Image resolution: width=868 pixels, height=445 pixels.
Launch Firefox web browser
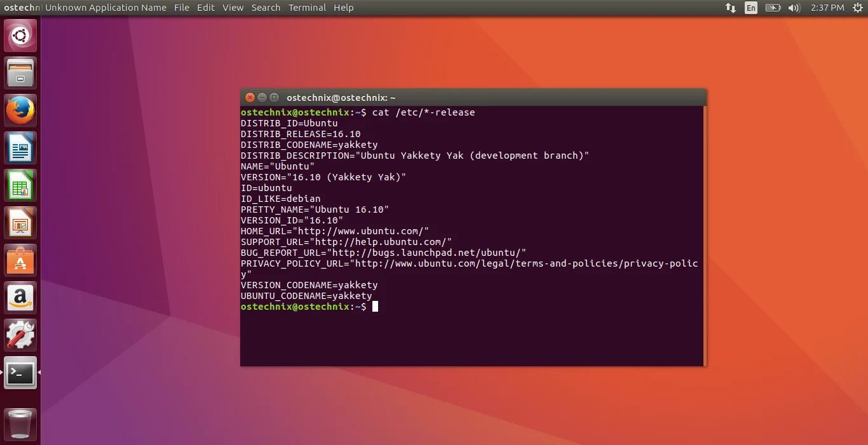click(20, 110)
